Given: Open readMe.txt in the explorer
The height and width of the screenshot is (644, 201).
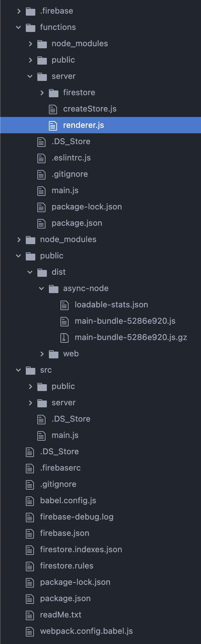Looking at the screenshot, I should (x=61, y=615).
